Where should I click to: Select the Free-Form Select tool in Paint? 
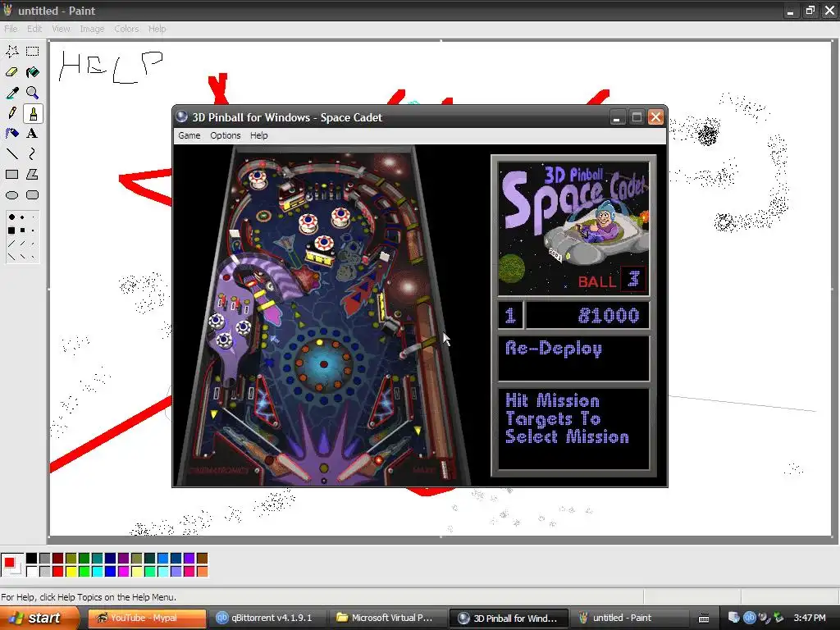(11, 52)
